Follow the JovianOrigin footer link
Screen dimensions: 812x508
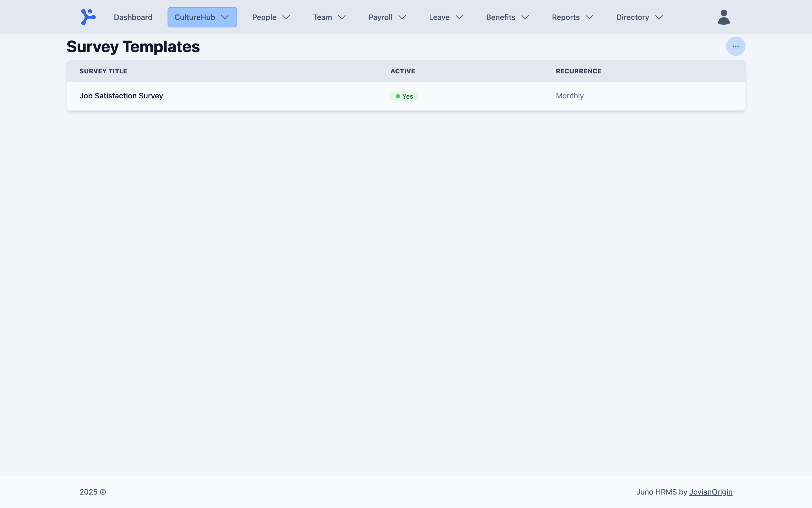(x=711, y=492)
